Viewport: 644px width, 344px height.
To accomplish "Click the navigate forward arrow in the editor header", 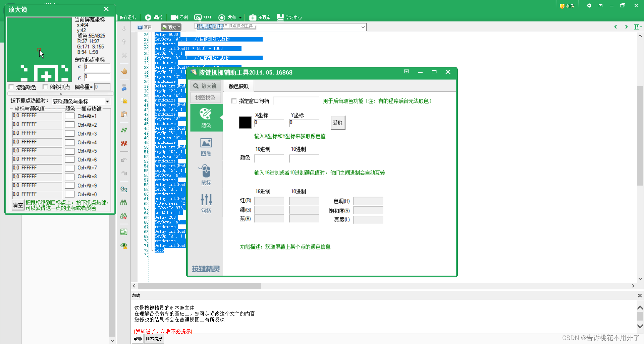I will [626, 27].
